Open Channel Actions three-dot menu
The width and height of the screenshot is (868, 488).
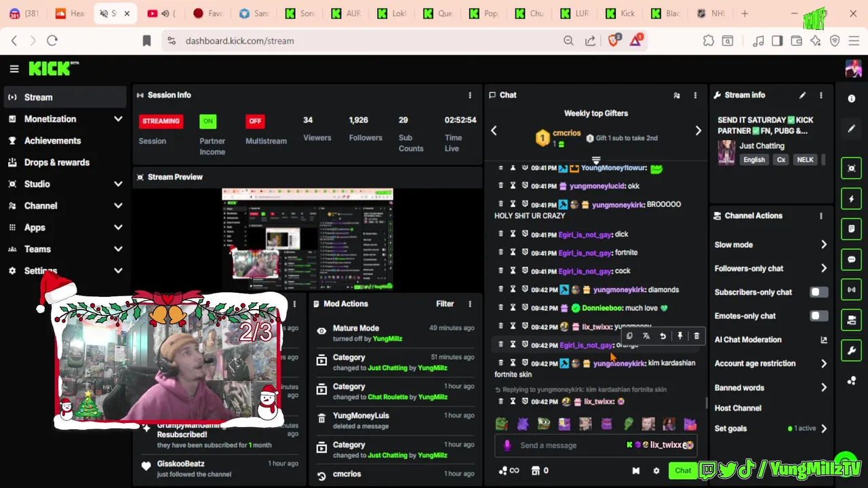pos(821,216)
